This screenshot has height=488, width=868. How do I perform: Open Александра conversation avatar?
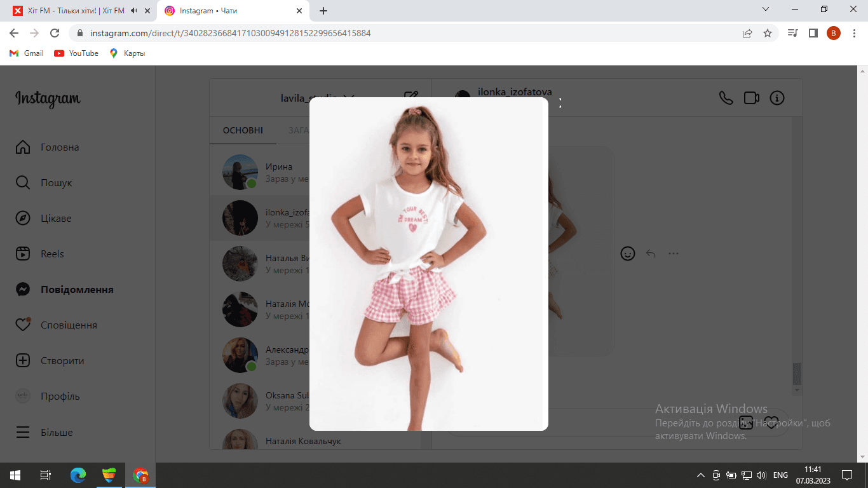click(x=240, y=355)
